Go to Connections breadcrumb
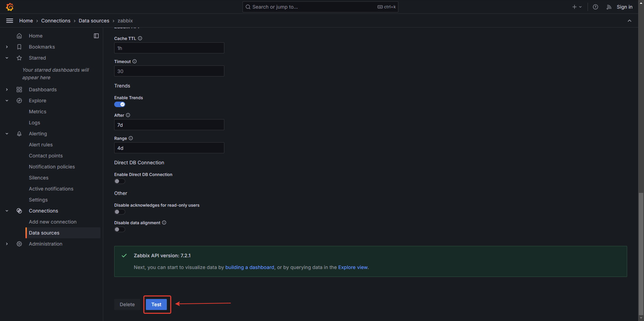The height and width of the screenshot is (321, 644). (56, 21)
